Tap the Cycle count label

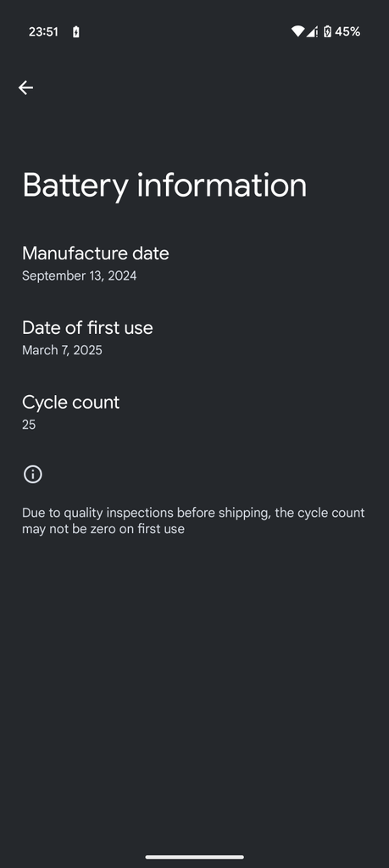click(71, 402)
